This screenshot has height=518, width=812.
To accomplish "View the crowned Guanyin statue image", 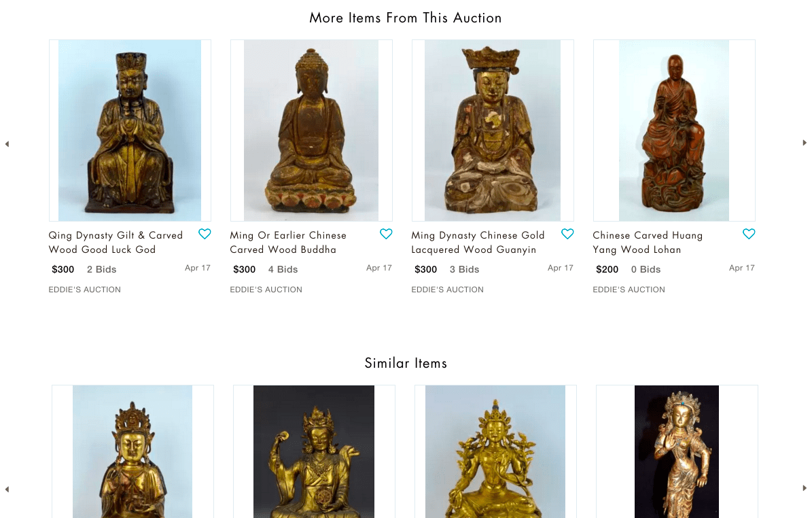I will [x=493, y=131].
